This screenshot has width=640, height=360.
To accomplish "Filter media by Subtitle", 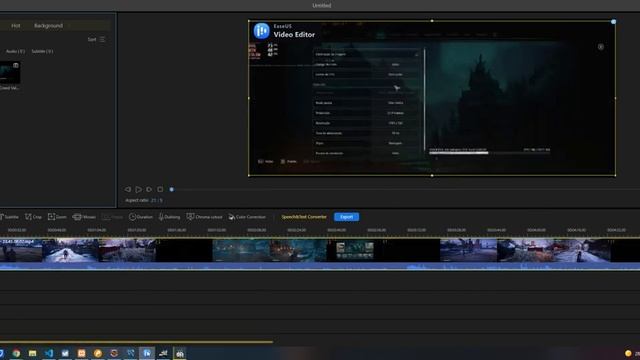I will 42,51.
